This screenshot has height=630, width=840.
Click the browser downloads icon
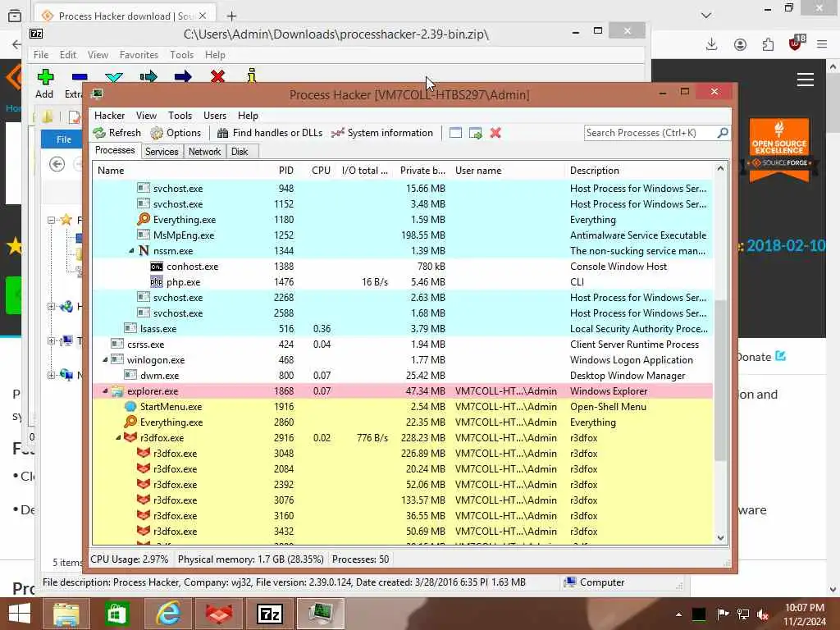[x=711, y=44]
